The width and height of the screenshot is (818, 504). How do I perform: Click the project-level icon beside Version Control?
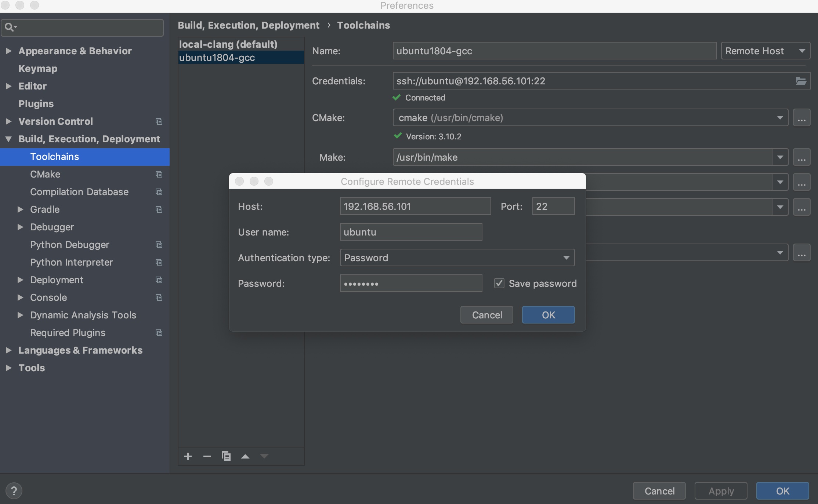[159, 121]
